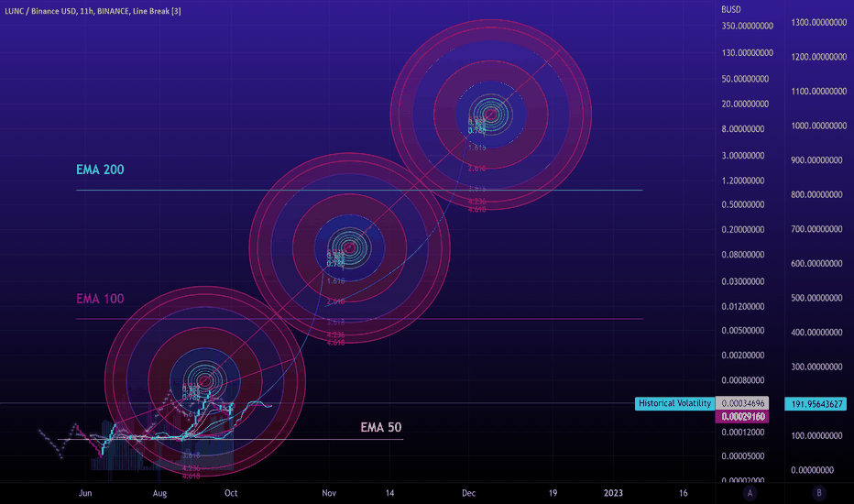Viewport: 854px width, 504px height.
Task: Click the Dec label on time axis
Action: pos(469,493)
